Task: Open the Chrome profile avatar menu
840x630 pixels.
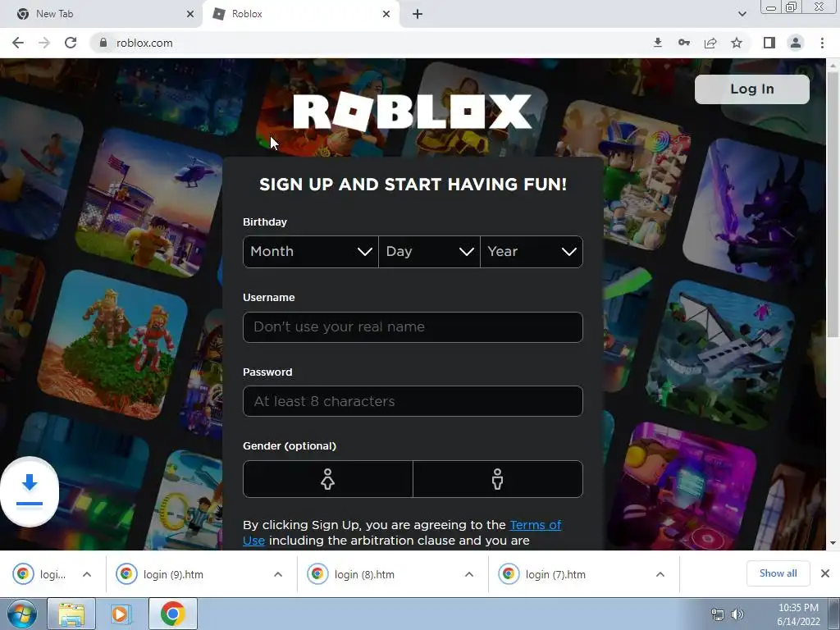Action: 796,43
